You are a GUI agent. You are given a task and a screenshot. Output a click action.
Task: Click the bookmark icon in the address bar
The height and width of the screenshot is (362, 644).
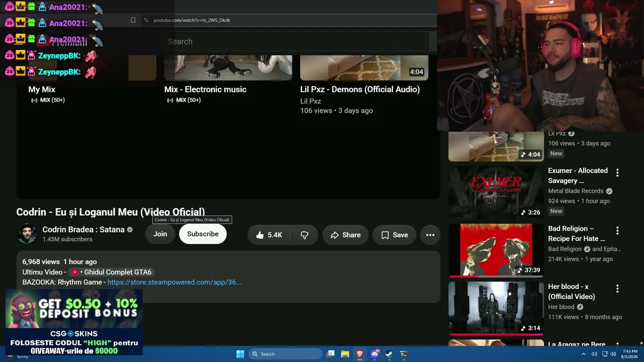click(133, 20)
